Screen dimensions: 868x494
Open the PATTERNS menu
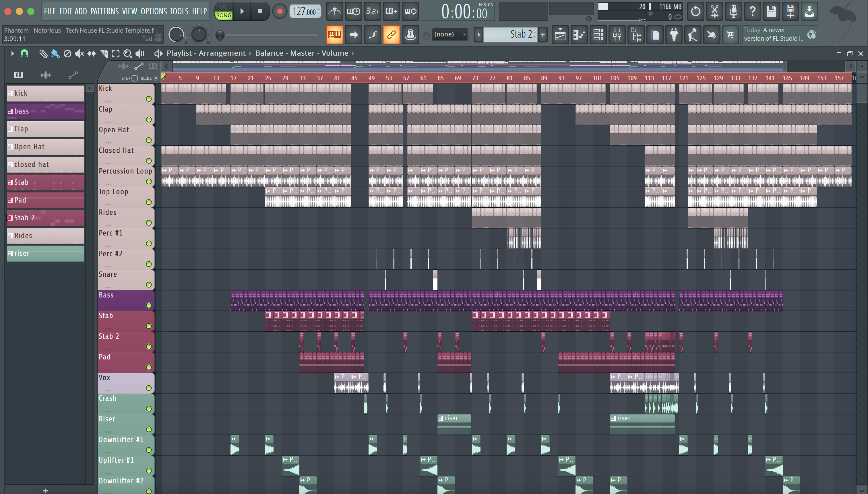pos(104,11)
